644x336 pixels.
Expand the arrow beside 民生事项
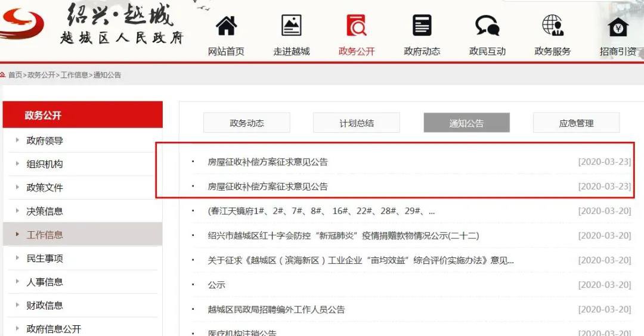click(x=17, y=257)
